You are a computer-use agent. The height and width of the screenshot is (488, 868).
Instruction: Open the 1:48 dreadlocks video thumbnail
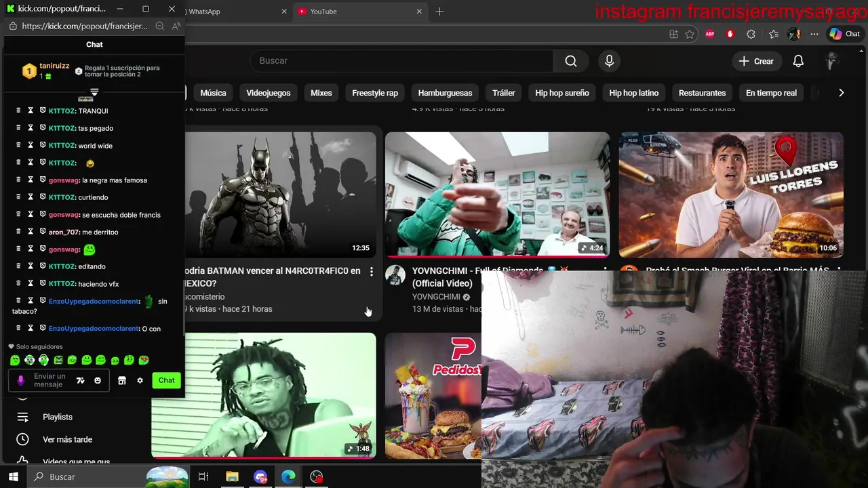(264, 396)
